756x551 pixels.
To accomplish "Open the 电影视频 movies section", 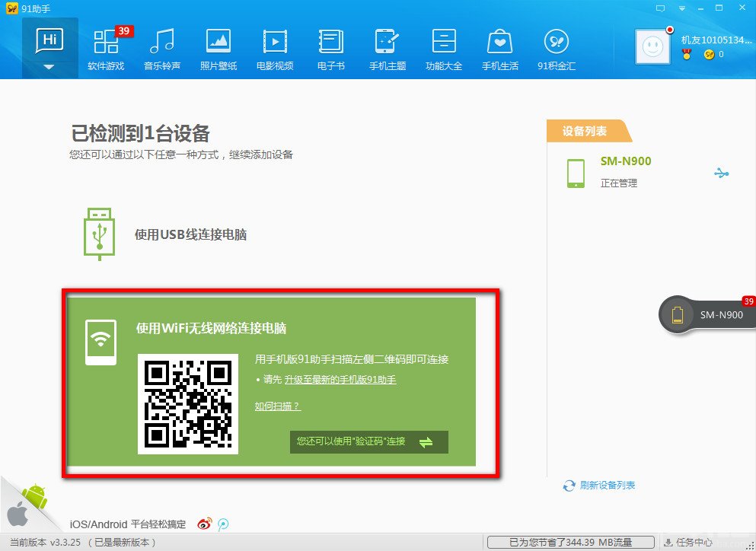I will pyautogui.click(x=275, y=49).
